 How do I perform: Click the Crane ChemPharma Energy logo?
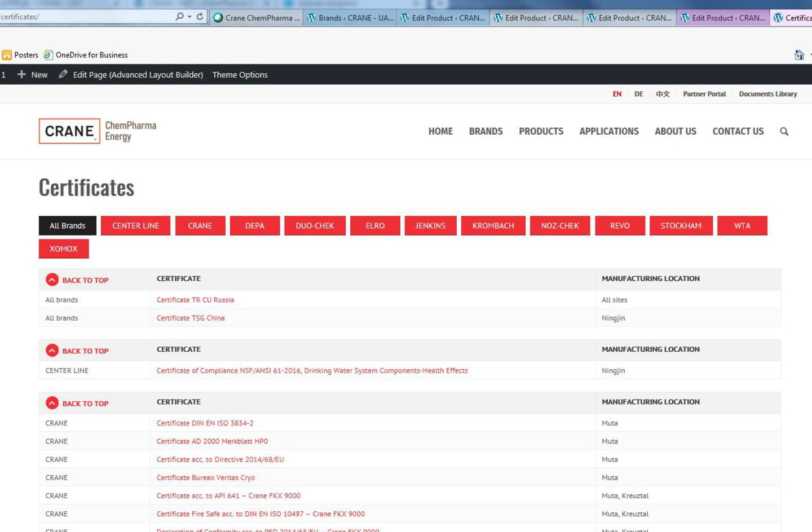[98, 131]
